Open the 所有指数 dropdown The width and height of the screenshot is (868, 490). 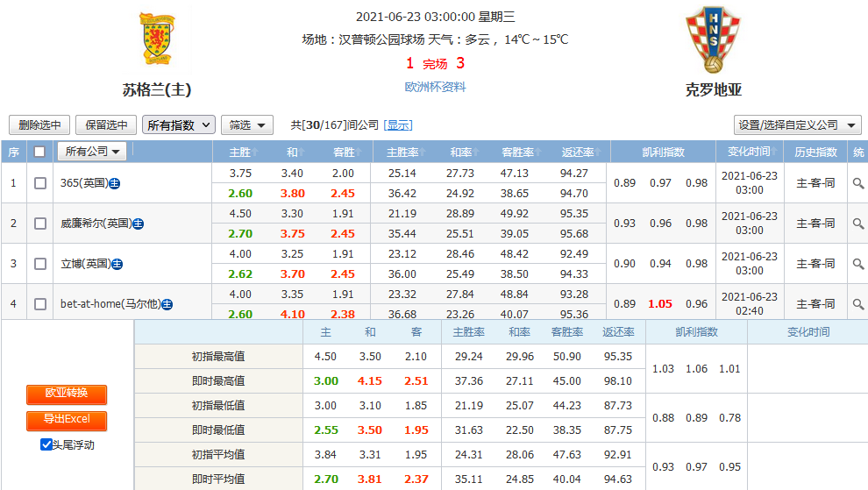point(178,125)
